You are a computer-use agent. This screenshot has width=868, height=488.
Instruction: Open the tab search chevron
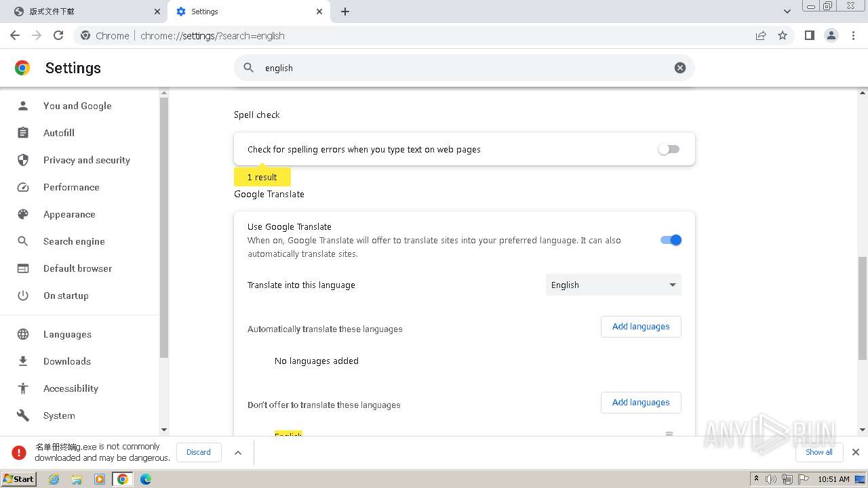point(787,12)
